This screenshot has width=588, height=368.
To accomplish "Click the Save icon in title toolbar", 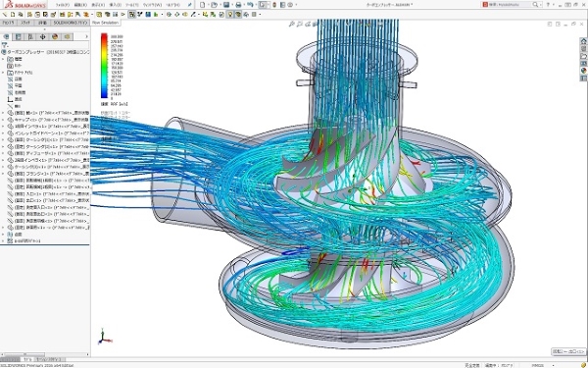I will click(x=226, y=5).
